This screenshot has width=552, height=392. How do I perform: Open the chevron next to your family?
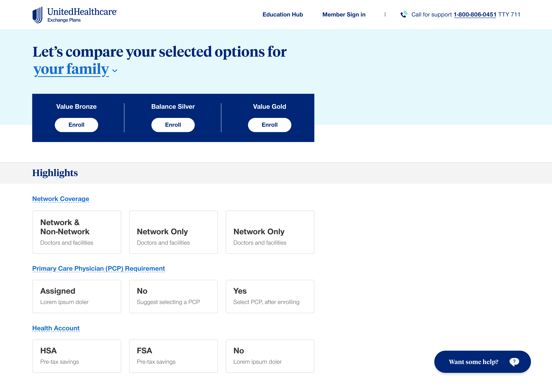115,71
